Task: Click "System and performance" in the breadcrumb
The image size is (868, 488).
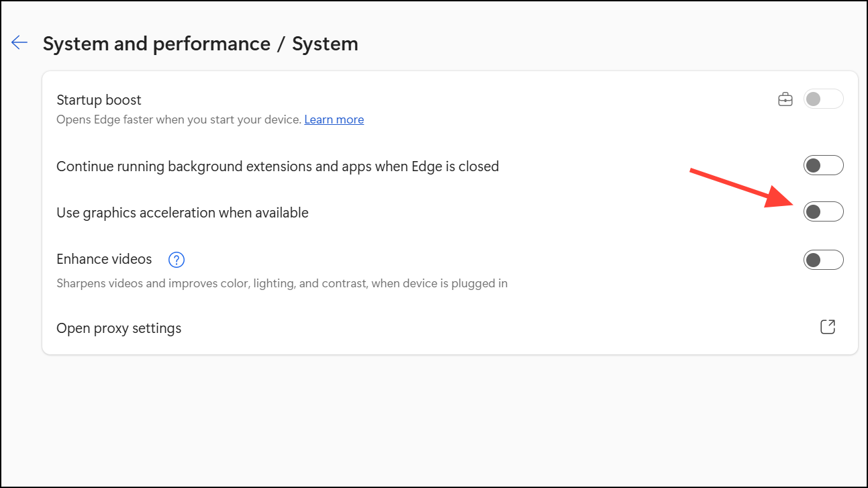Action: click(156, 44)
